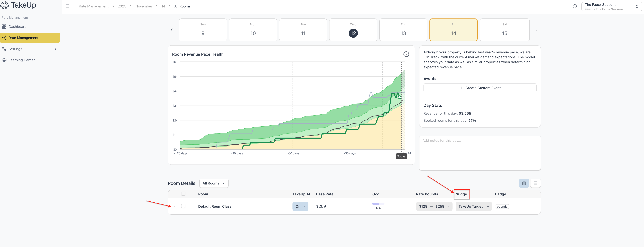Click the TakeUp logo
This screenshot has height=247, width=644.
pos(18,5)
